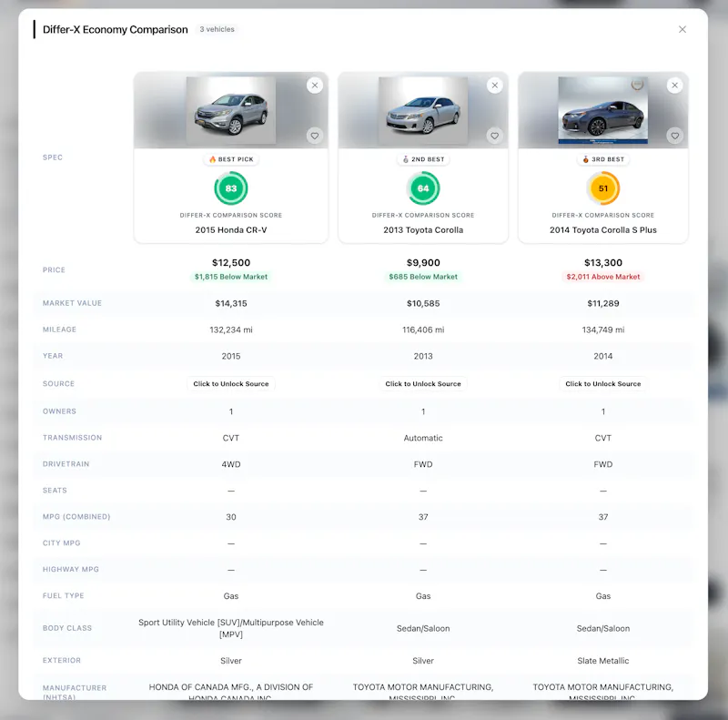Image resolution: width=728 pixels, height=720 pixels.
Task: Click the 4WD drivetrain value
Action: [231, 464]
